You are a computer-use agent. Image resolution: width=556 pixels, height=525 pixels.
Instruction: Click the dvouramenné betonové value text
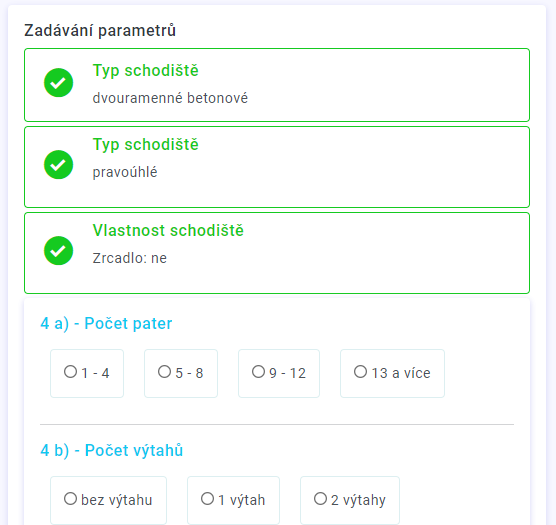click(x=170, y=98)
